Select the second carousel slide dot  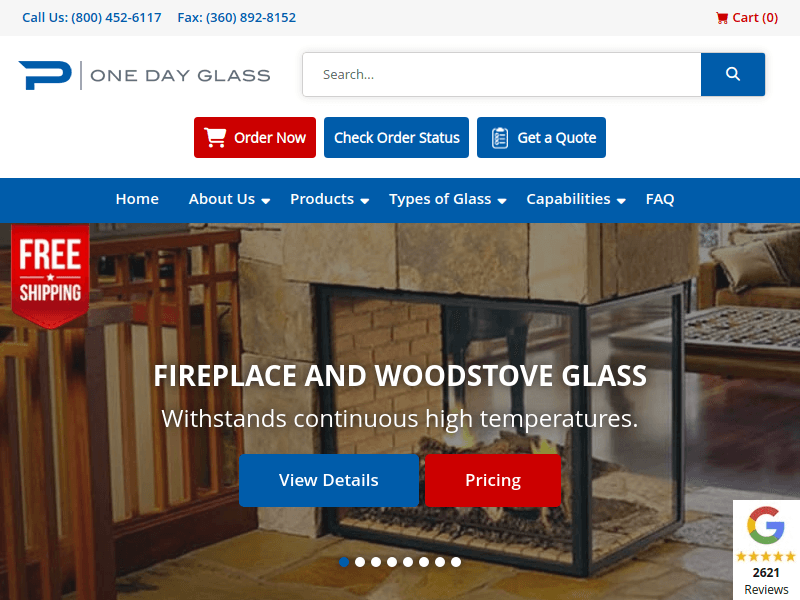[x=360, y=562]
